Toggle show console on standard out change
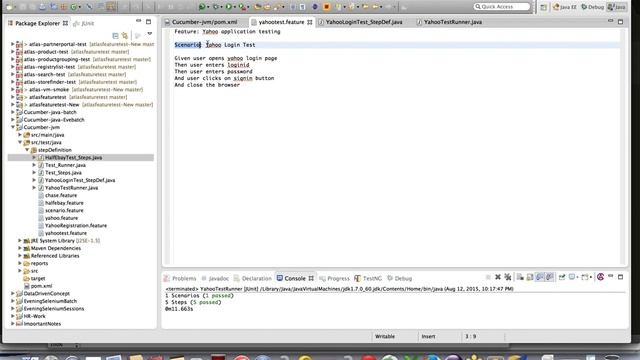 pyautogui.click(x=540, y=277)
